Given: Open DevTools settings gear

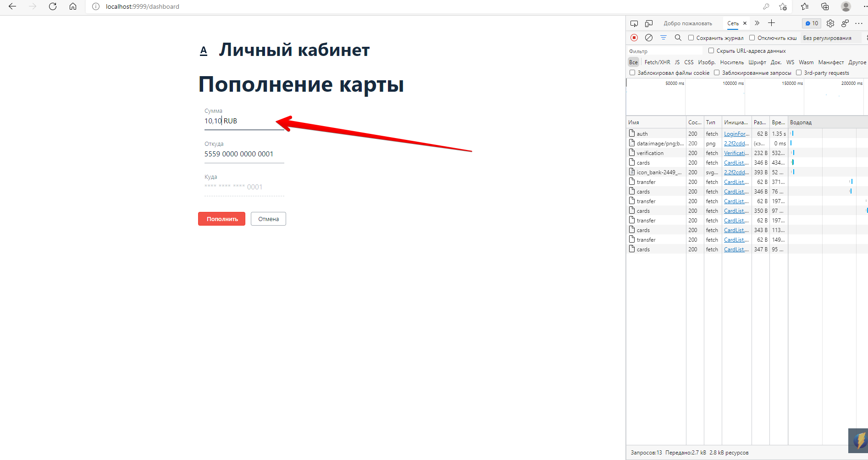Looking at the screenshot, I should 830,23.
